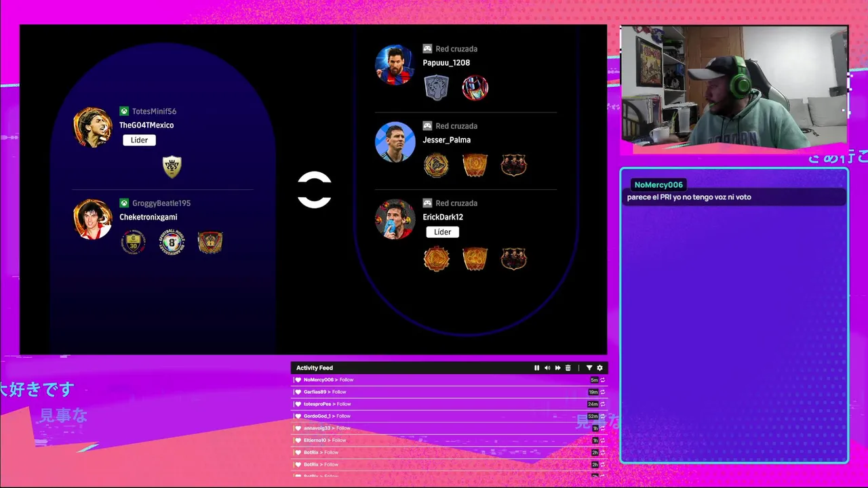868x488 pixels.
Task: Open Papuuu_1208 player avatar
Action: point(395,64)
